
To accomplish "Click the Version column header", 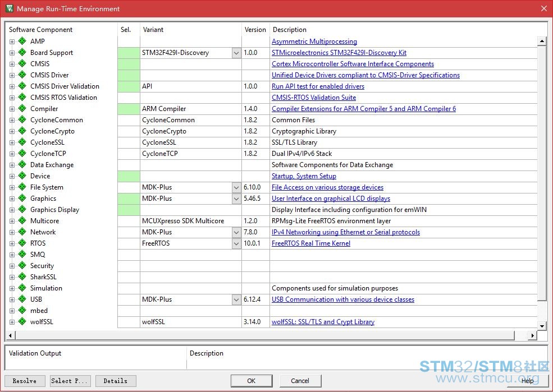I will coord(255,30).
